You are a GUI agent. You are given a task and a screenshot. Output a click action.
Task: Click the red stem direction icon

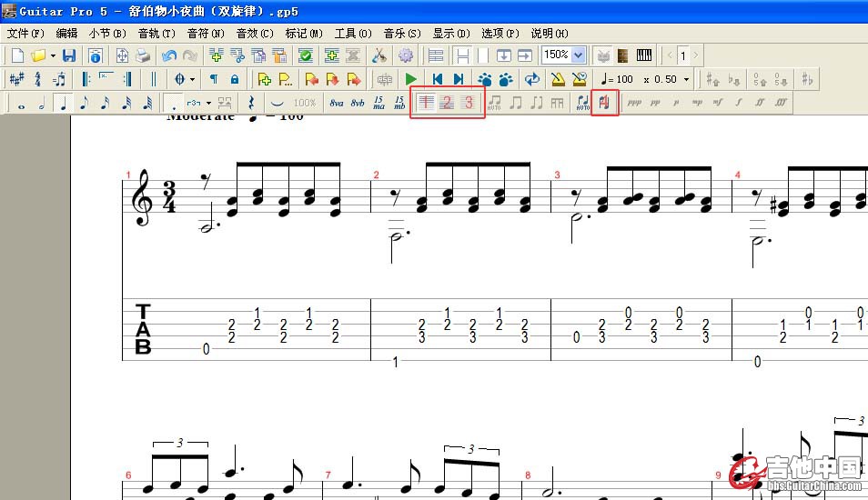click(604, 103)
